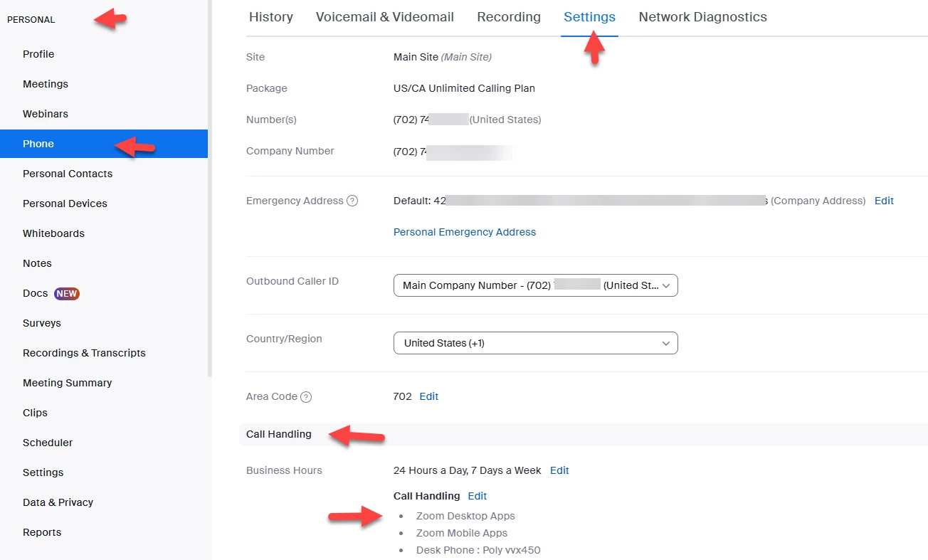This screenshot has height=560, width=928.
Task: Open help icon beside Area Code
Action: pyautogui.click(x=306, y=397)
